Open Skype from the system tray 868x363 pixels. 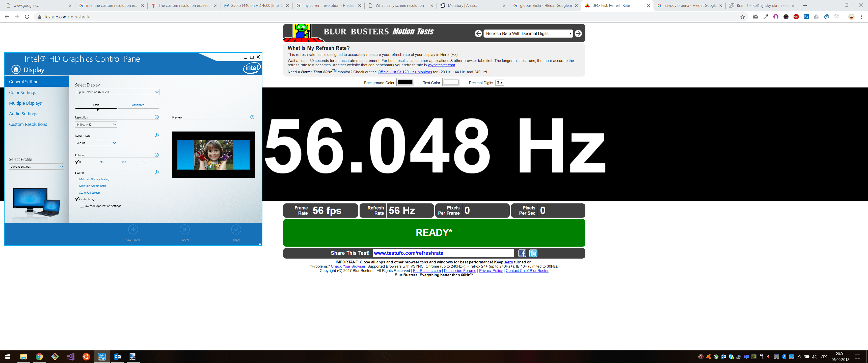tap(731, 357)
